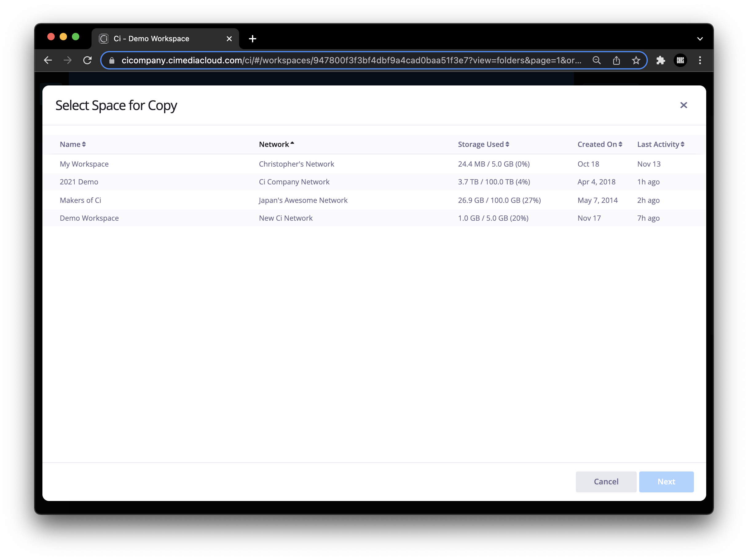Reload the current page
This screenshot has height=560, width=748.
pyautogui.click(x=88, y=60)
